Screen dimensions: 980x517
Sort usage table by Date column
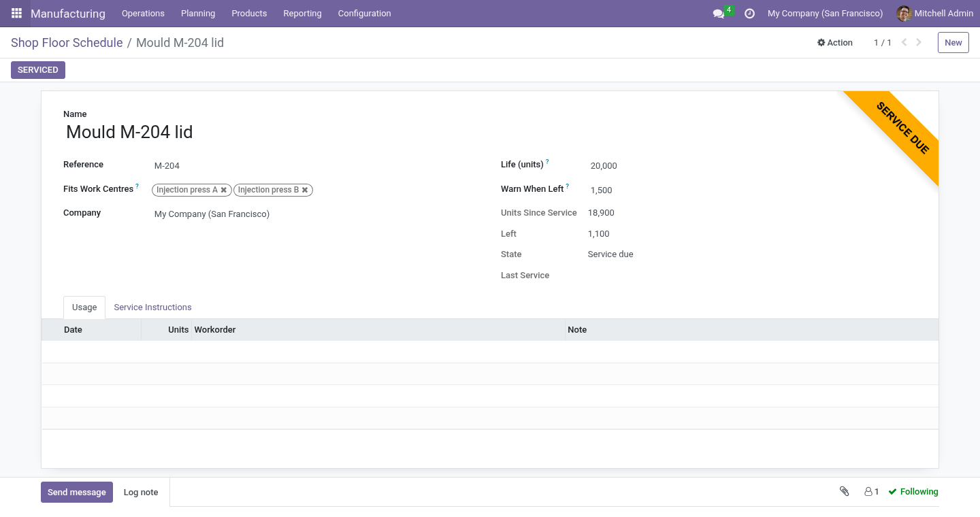(91, 330)
